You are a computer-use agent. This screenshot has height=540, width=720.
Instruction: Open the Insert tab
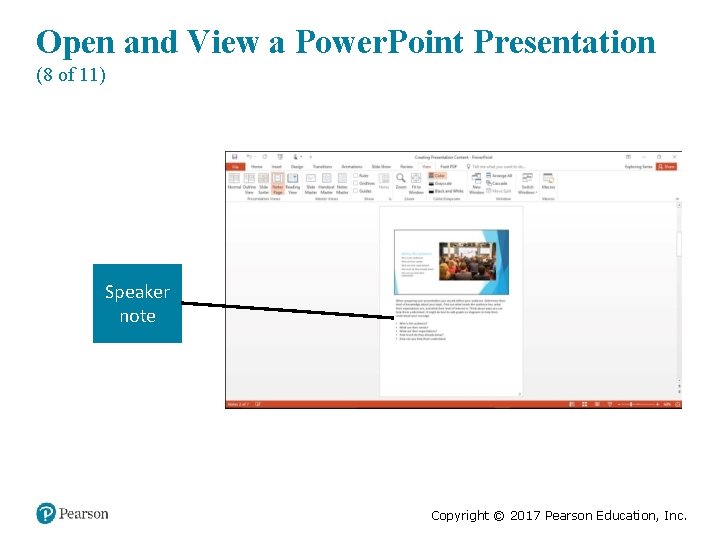click(x=276, y=167)
